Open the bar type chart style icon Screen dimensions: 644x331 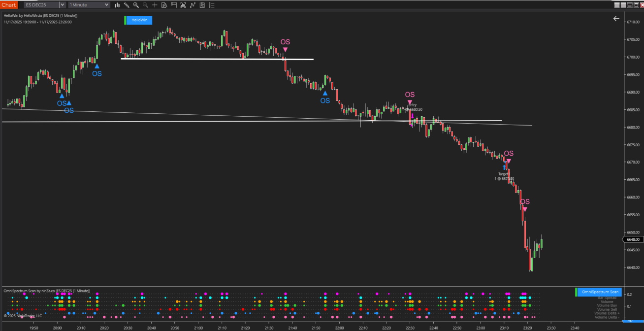point(117,5)
